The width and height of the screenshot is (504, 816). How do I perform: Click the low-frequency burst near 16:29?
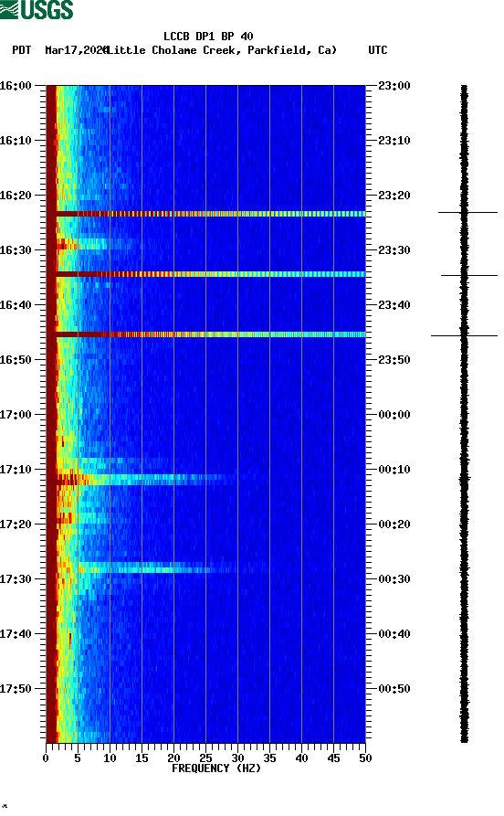83,244
